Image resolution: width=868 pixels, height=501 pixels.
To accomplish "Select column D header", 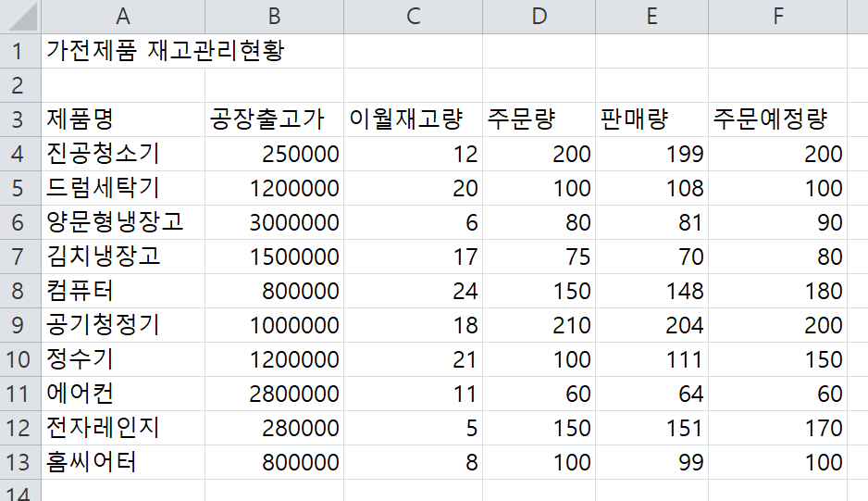I will click(539, 17).
